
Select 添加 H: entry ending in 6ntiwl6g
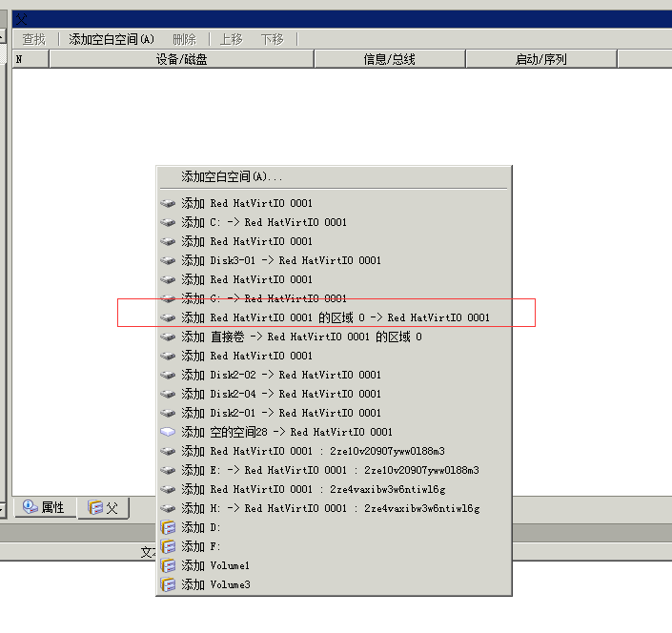pos(330,508)
